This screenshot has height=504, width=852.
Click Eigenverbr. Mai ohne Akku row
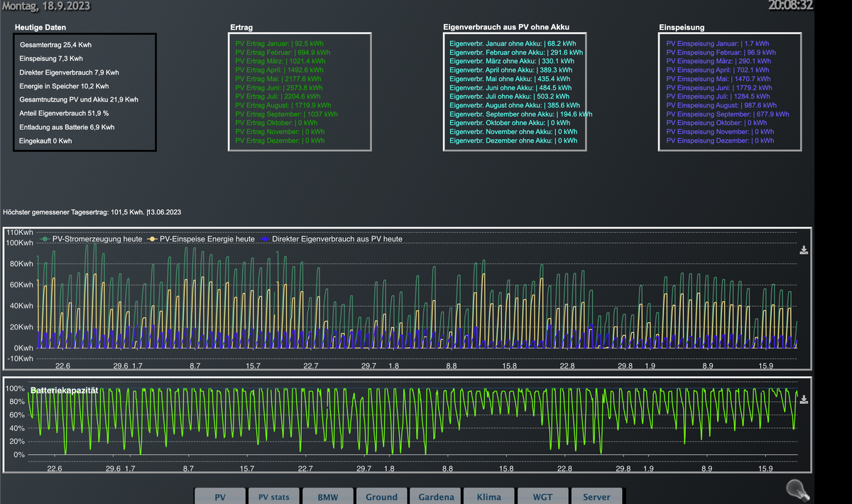[509, 79]
